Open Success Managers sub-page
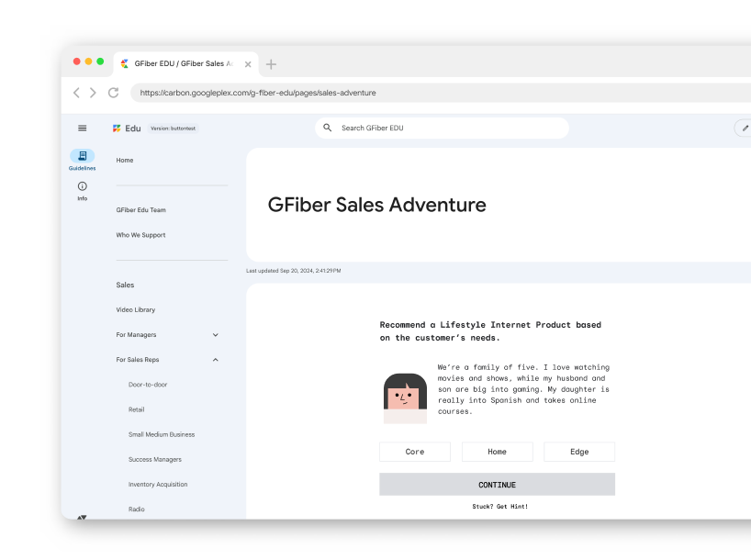The height and width of the screenshot is (560, 751). (155, 459)
